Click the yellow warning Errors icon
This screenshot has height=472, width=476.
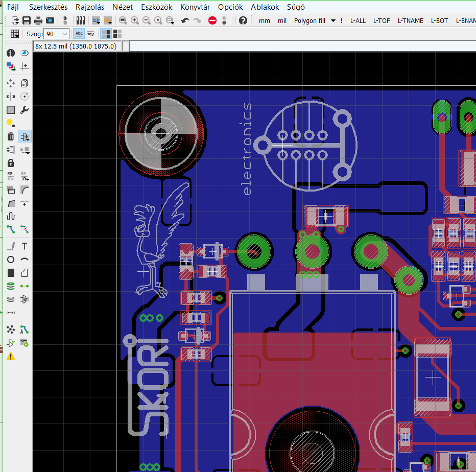11,357
